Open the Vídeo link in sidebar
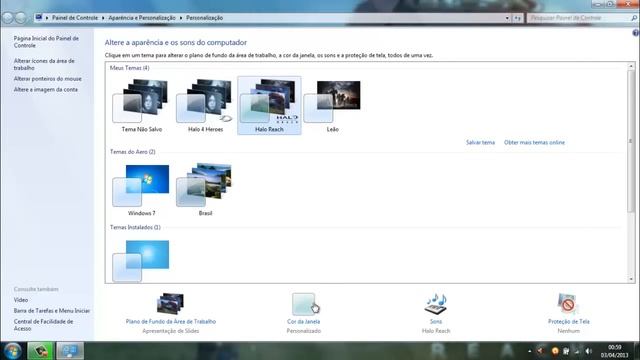 (x=21, y=300)
